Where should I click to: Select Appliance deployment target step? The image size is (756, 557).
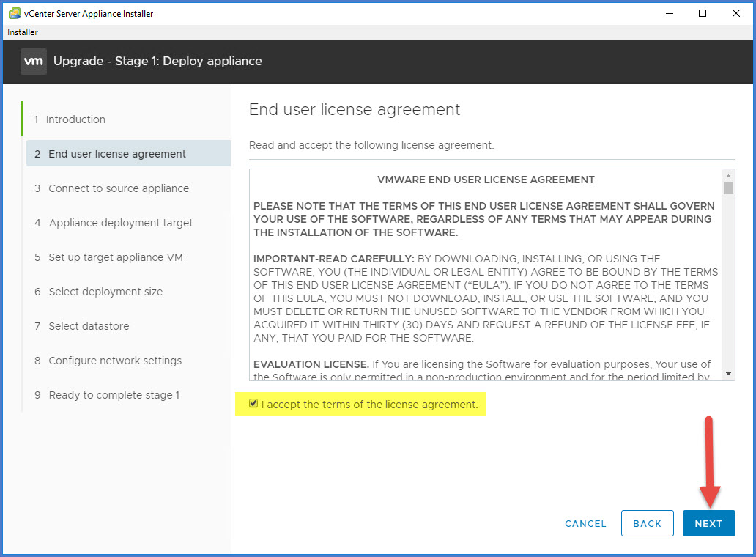(121, 223)
